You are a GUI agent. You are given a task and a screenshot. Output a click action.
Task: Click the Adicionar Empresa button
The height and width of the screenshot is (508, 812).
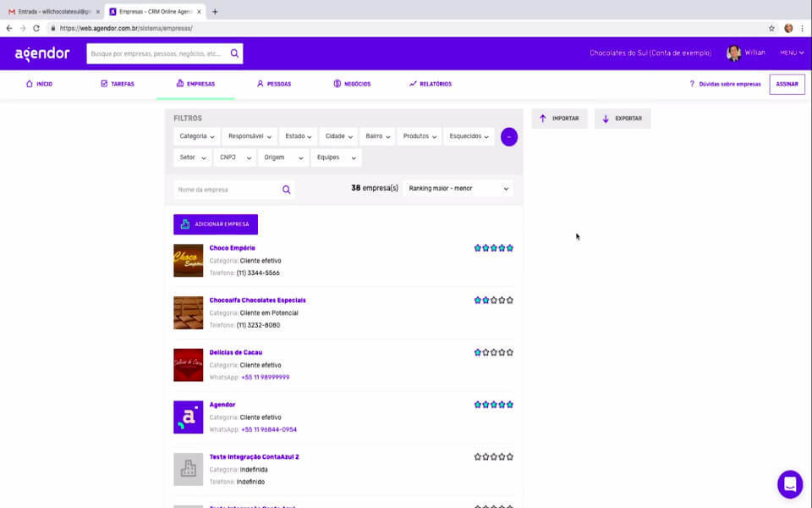[216, 224]
